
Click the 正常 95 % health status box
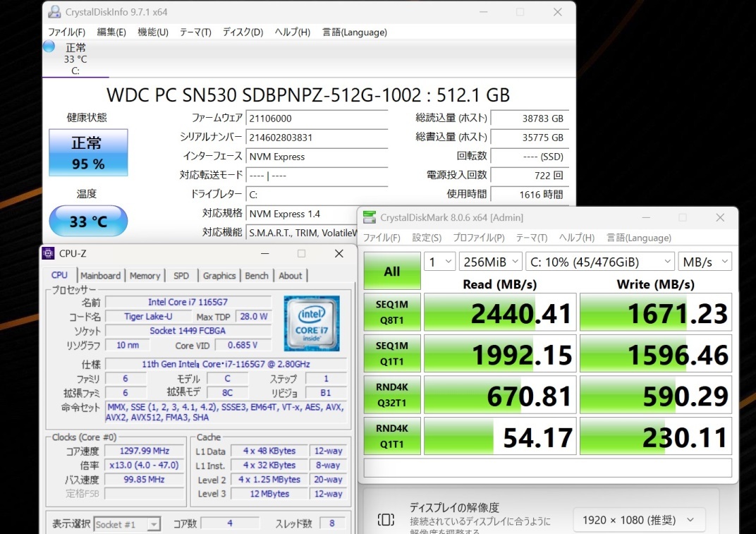point(88,152)
